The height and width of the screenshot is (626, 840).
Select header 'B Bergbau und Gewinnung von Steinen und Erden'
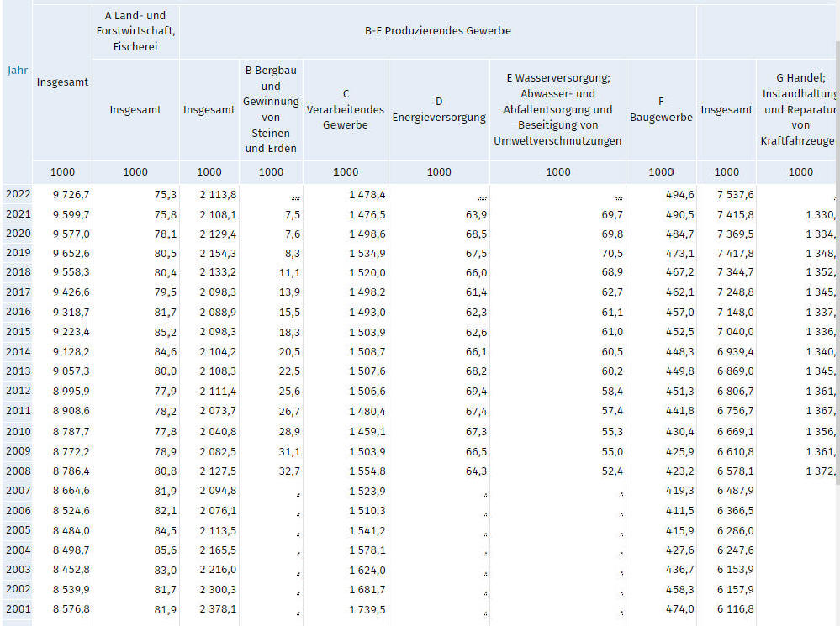point(271,109)
